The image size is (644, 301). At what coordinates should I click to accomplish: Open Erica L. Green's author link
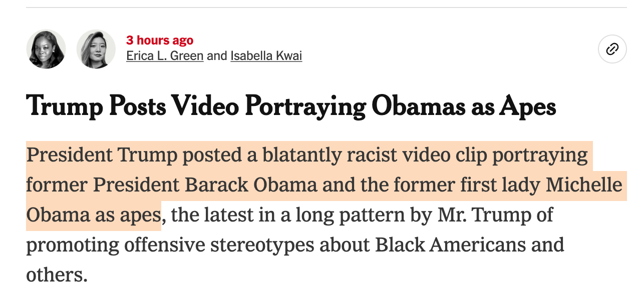[x=165, y=55]
